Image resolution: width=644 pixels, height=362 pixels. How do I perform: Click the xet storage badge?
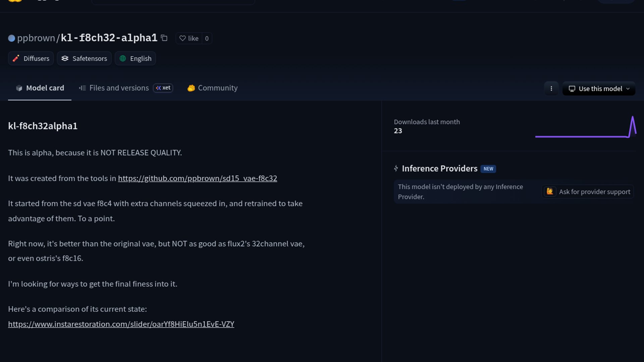click(163, 88)
